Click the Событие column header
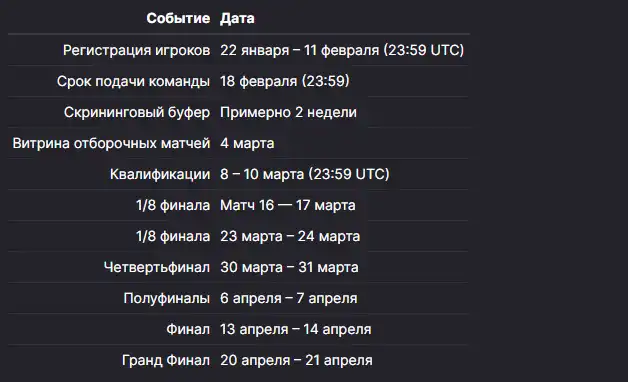Screen dimensions: 628x382 (x=178, y=18)
